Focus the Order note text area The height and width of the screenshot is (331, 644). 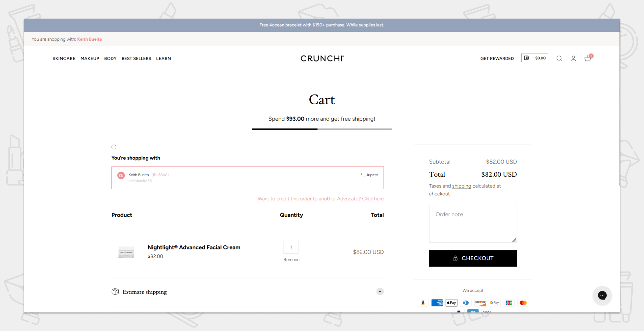click(473, 224)
